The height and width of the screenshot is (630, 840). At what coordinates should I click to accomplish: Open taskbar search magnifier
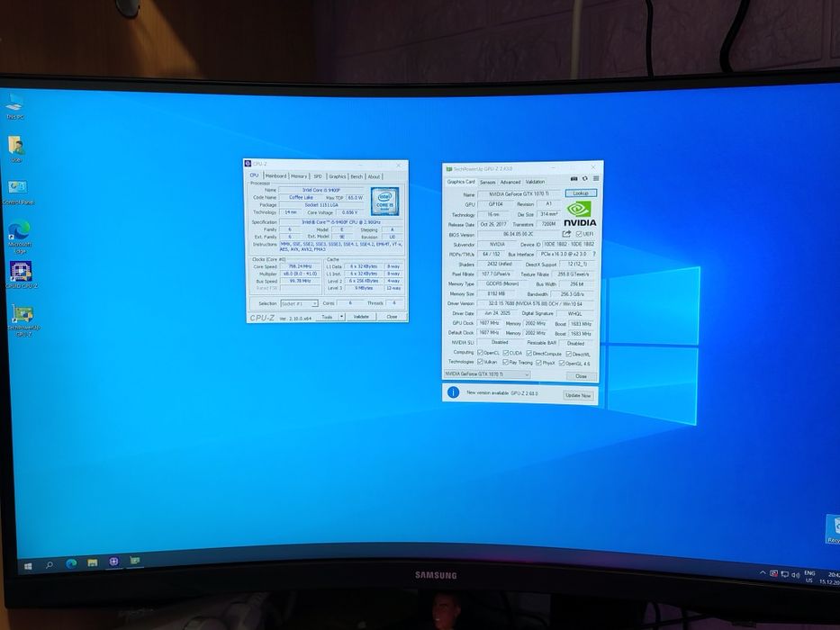click(x=50, y=564)
